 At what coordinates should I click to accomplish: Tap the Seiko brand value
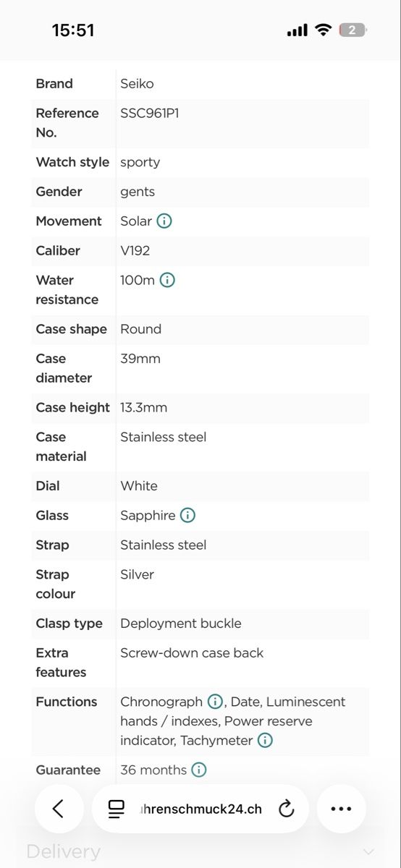click(x=137, y=84)
